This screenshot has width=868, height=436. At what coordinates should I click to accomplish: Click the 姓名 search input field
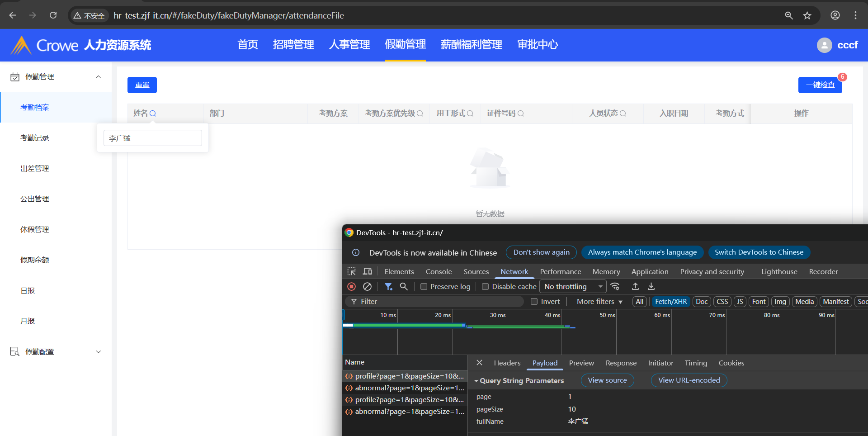click(152, 138)
